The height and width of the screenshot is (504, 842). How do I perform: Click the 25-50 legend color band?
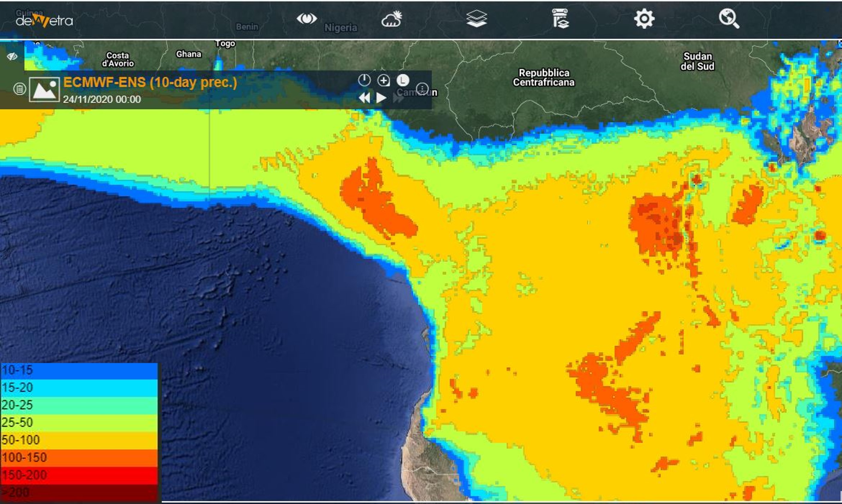pyautogui.click(x=79, y=423)
